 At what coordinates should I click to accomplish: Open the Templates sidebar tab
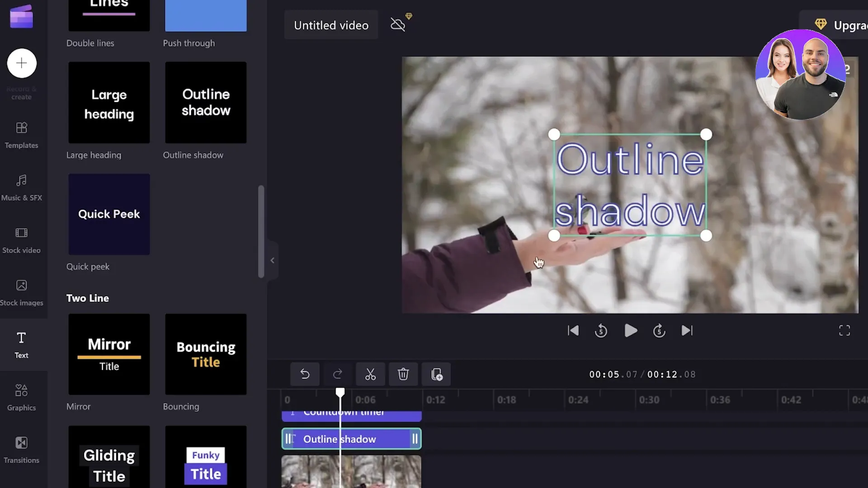pyautogui.click(x=21, y=135)
